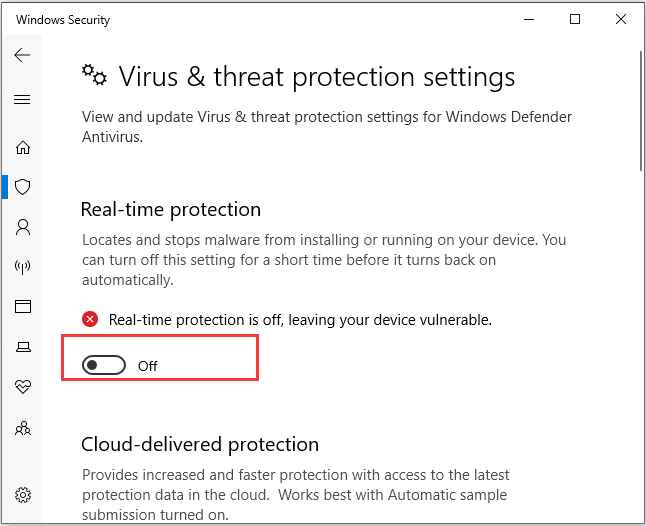Open Family options icon in sidebar
This screenshot has width=646, height=526.
[x=23, y=428]
